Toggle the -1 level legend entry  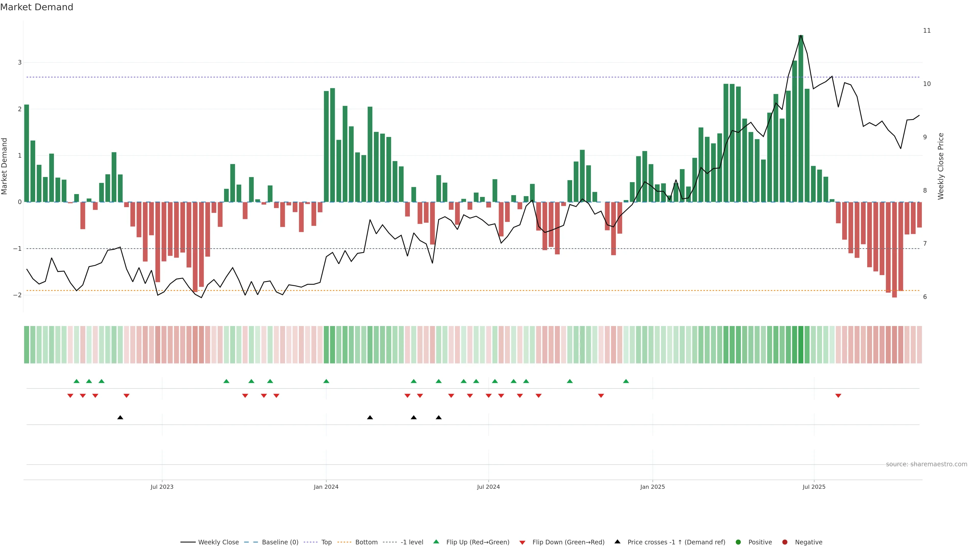point(412,542)
